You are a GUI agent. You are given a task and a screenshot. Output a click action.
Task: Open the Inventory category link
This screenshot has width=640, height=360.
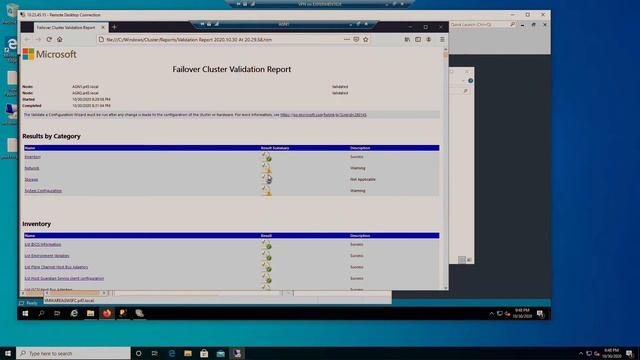coord(32,157)
